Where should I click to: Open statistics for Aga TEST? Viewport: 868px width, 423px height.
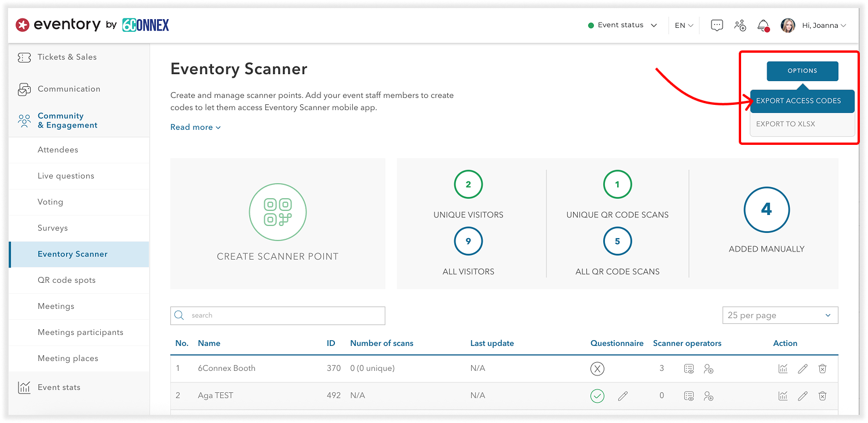point(783,396)
